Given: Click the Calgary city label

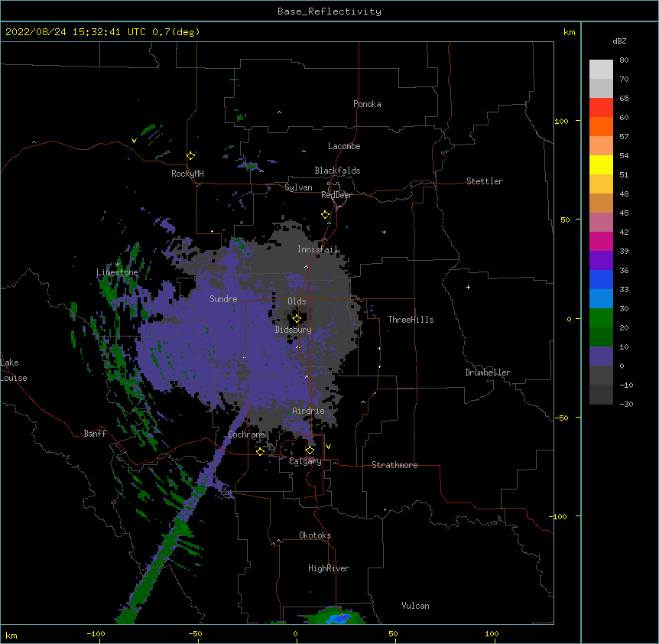Looking at the screenshot, I should pyautogui.click(x=306, y=461).
